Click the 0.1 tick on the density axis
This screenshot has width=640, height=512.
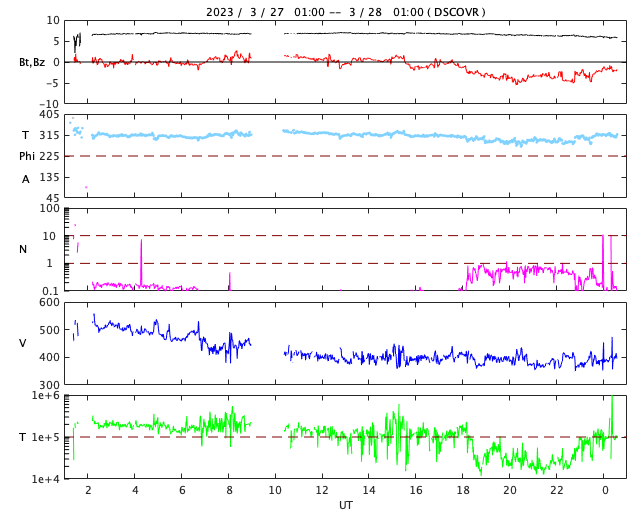pyautogui.click(x=51, y=291)
